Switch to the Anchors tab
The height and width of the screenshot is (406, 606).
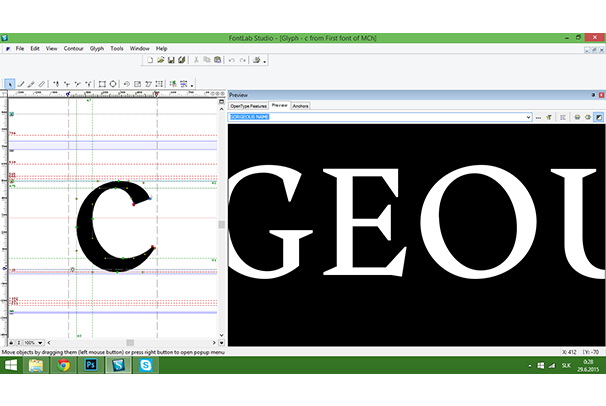pyautogui.click(x=301, y=105)
